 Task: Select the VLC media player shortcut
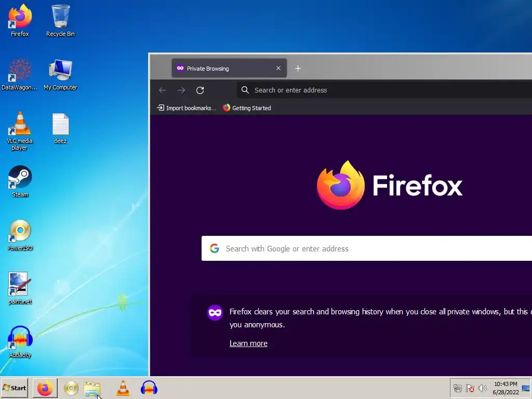(x=20, y=131)
